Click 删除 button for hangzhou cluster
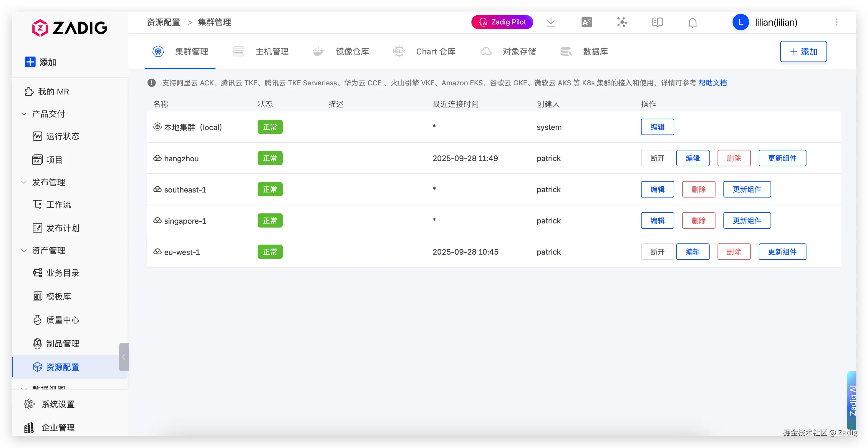The height and width of the screenshot is (448, 868). pos(734,158)
